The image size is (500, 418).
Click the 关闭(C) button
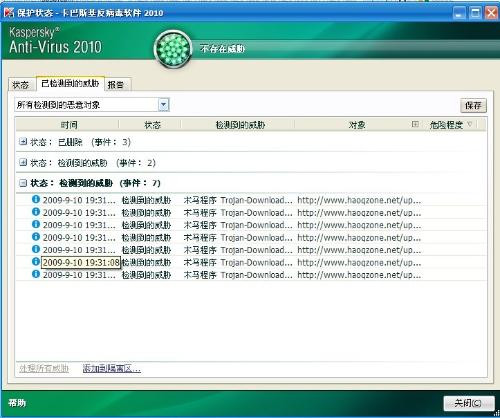pos(468,403)
